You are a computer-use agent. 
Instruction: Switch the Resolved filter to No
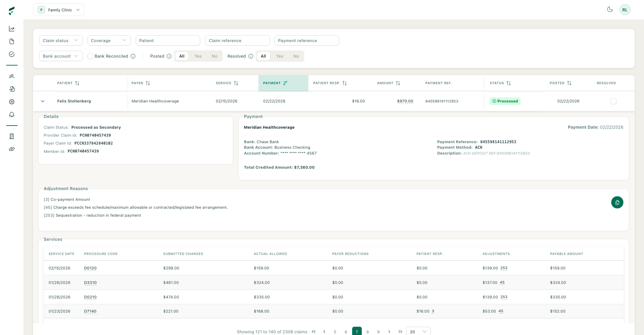click(x=296, y=56)
